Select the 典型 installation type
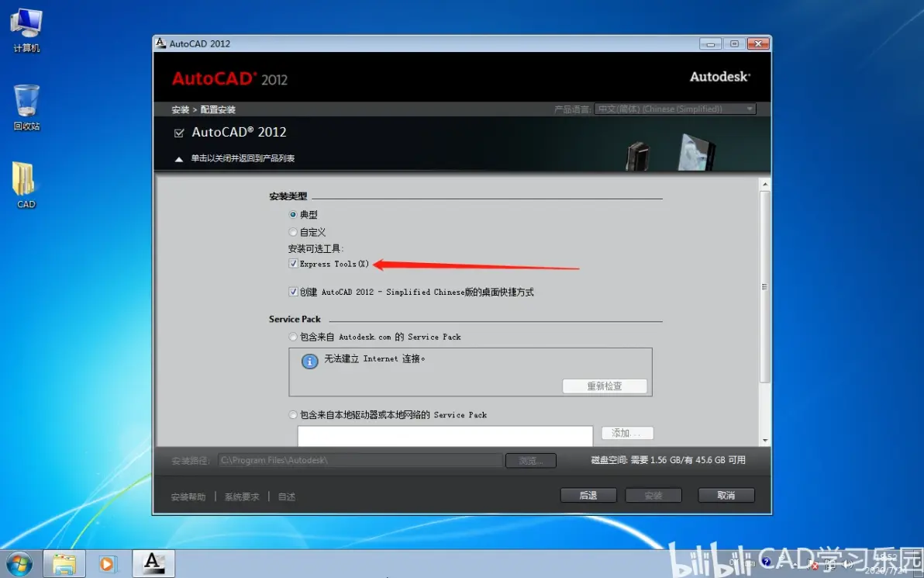Screen dimensions: 924x578 (293, 215)
